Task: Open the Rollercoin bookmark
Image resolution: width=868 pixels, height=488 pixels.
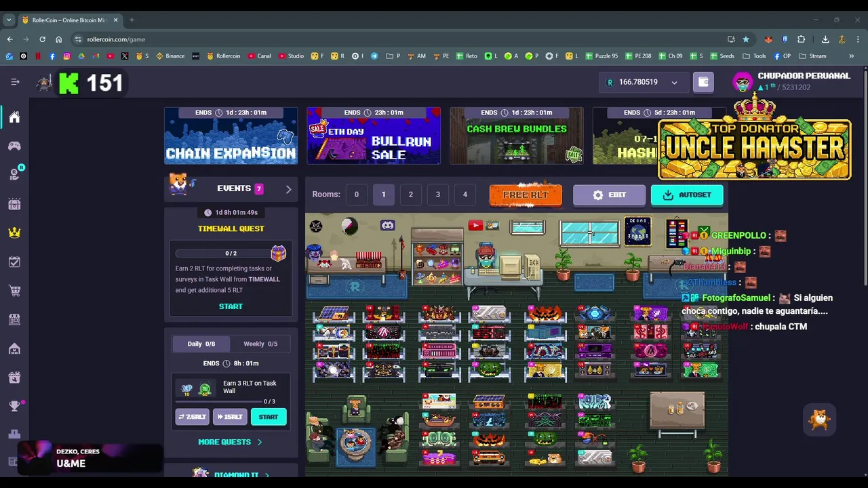Action: [223, 56]
